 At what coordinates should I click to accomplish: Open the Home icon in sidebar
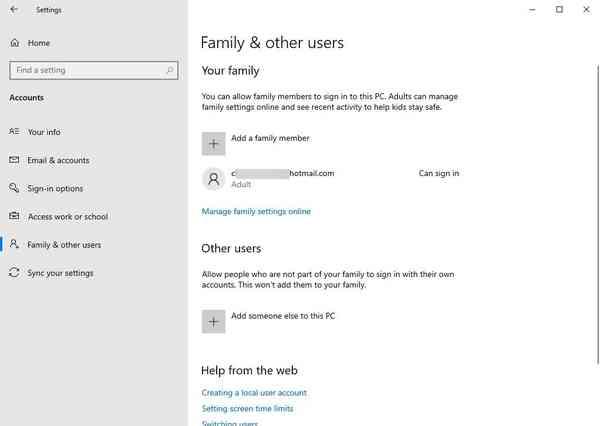click(15, 43)
